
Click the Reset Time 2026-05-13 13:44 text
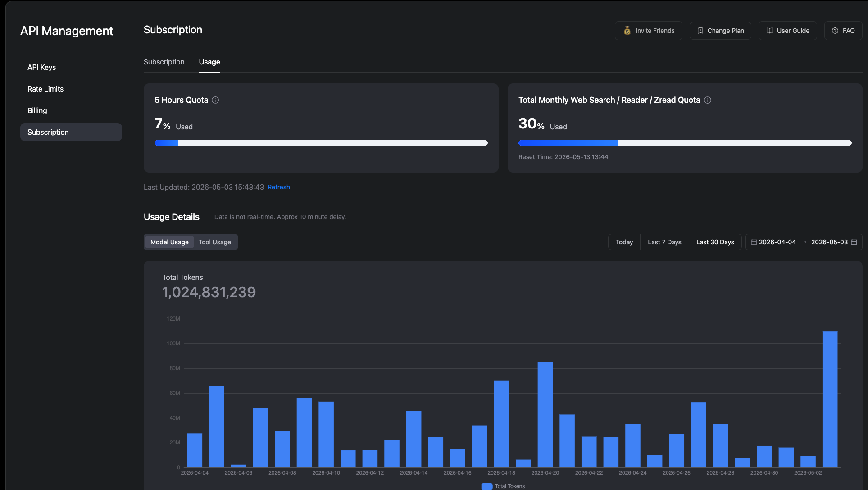pyautogui.click(x=563, y=157)
